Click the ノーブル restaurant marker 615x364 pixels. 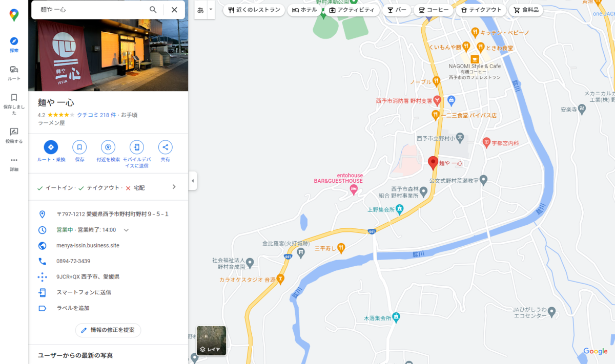436,81
